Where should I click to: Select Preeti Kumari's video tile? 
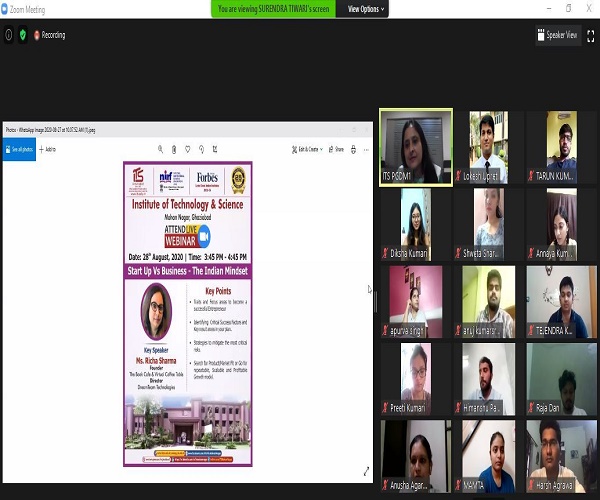click(x=416, y=379)
